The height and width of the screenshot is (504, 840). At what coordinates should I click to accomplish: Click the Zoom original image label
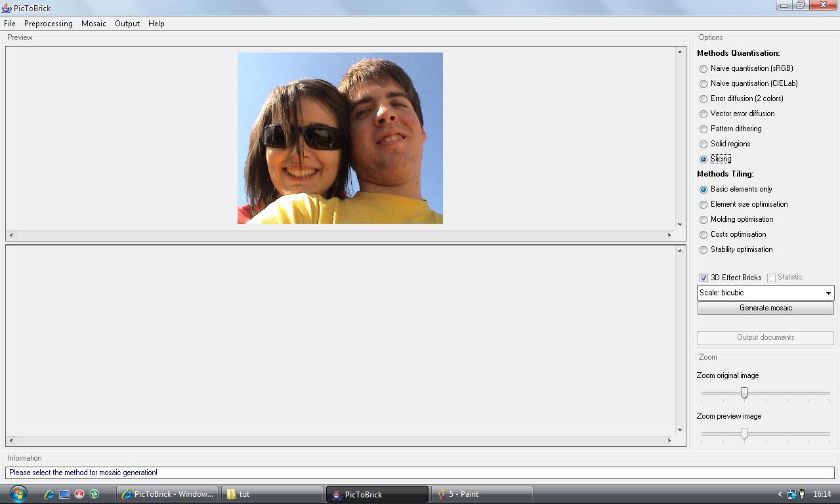coord(728,375)
